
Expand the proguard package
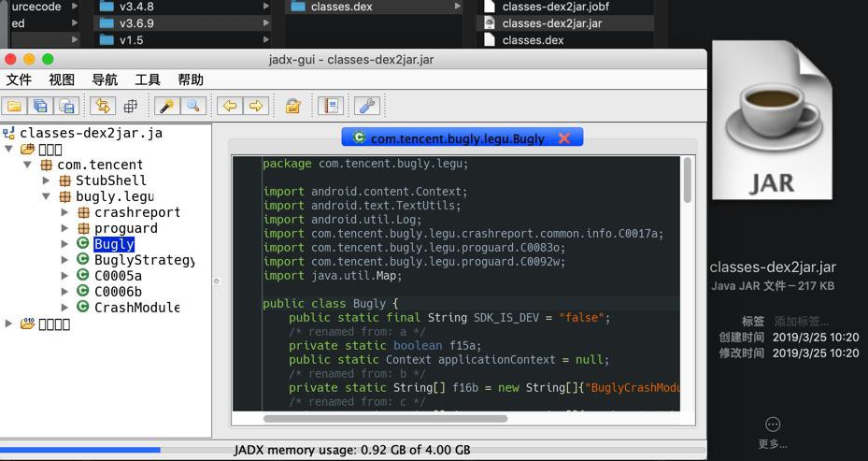(x=64, y=228)
